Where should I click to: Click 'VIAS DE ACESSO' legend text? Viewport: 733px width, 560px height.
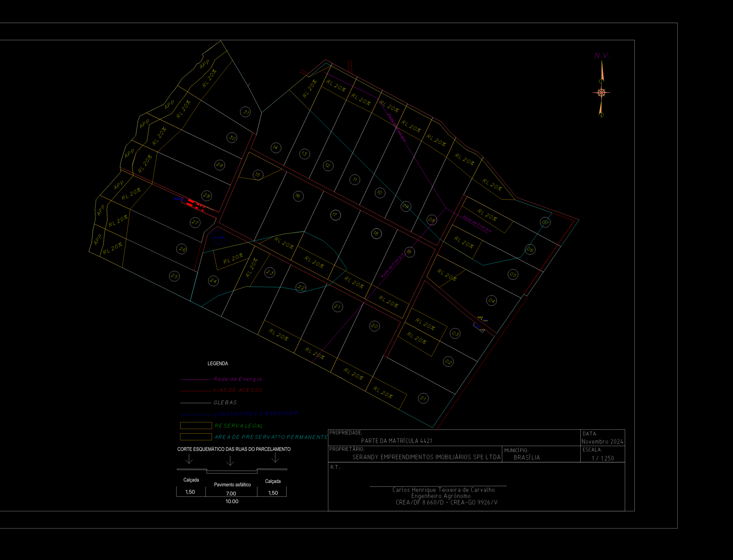(238, 390)
